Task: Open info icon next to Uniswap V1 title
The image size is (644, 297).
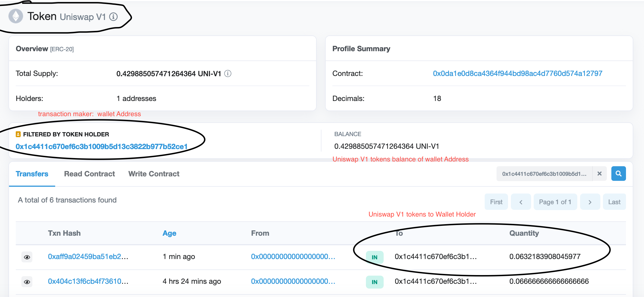Action: pyautogui.click(x=113, y=17)
